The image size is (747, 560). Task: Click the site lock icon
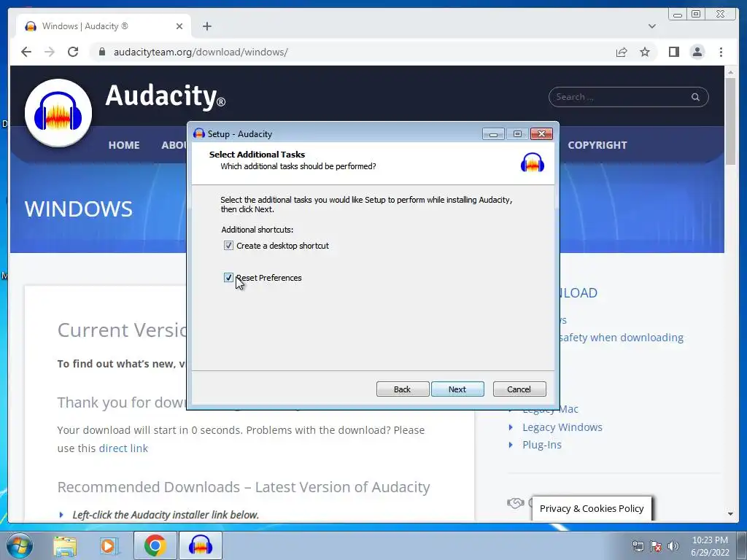(101, 52)
